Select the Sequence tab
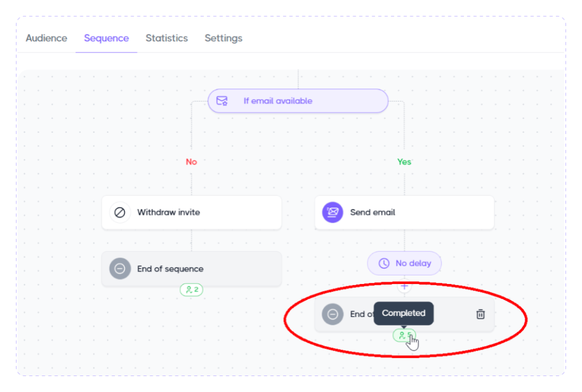This screenshot has height=392, width=582. 106,39
